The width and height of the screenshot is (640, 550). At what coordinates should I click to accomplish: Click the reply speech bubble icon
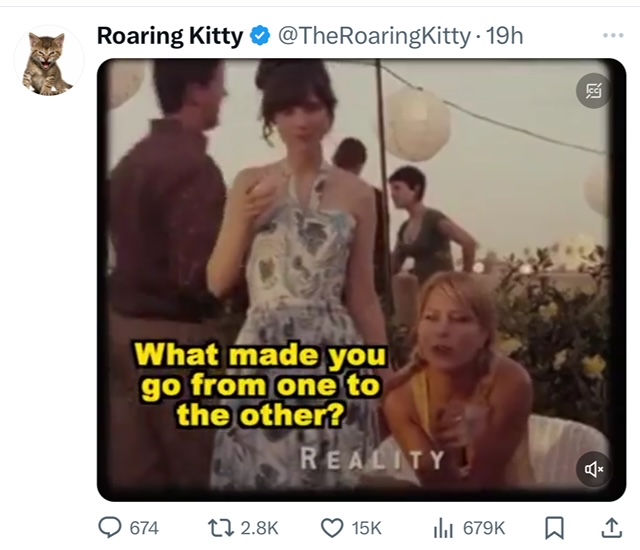[x=109, y=527]
